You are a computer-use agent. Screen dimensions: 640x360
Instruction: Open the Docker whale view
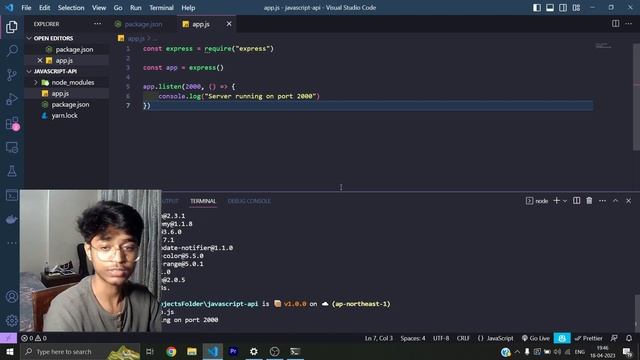(11, 219)
